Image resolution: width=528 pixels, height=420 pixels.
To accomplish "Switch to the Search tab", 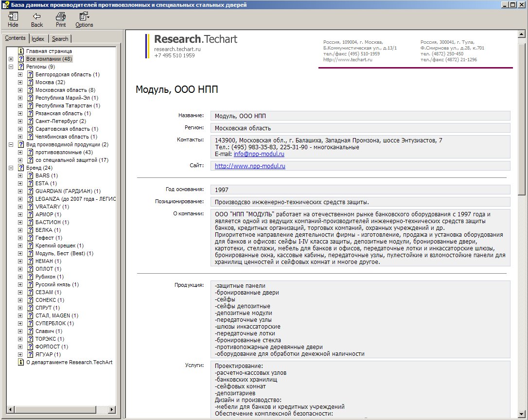I will (x=60, y=39).
